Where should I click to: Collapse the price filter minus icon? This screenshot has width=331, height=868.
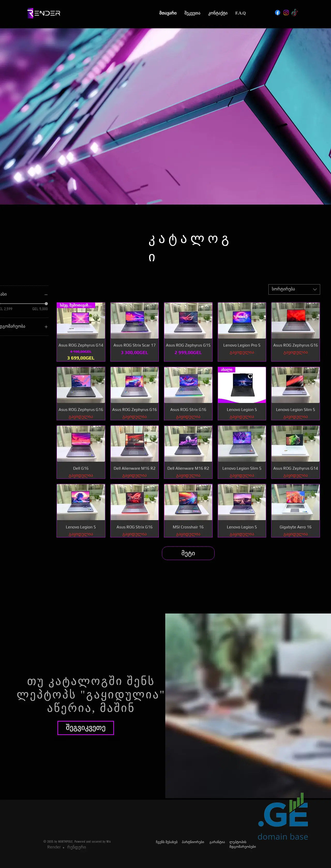(46, 295)
